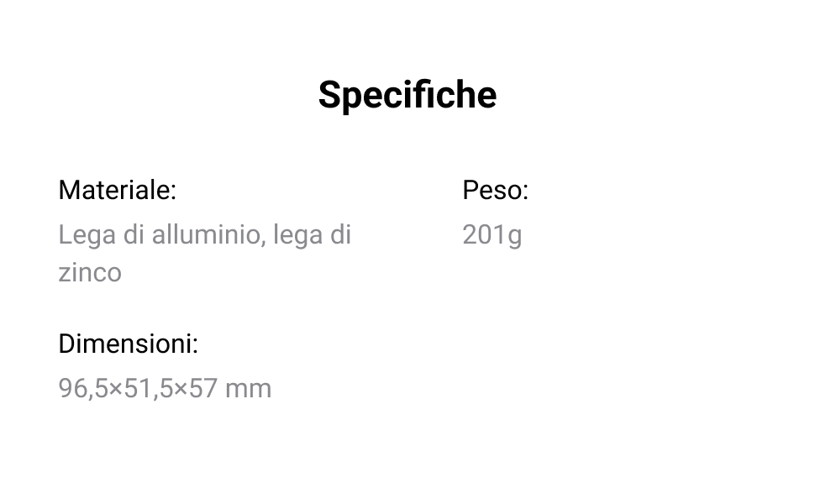Click the colon after Materiale

(x=173, y=192)
